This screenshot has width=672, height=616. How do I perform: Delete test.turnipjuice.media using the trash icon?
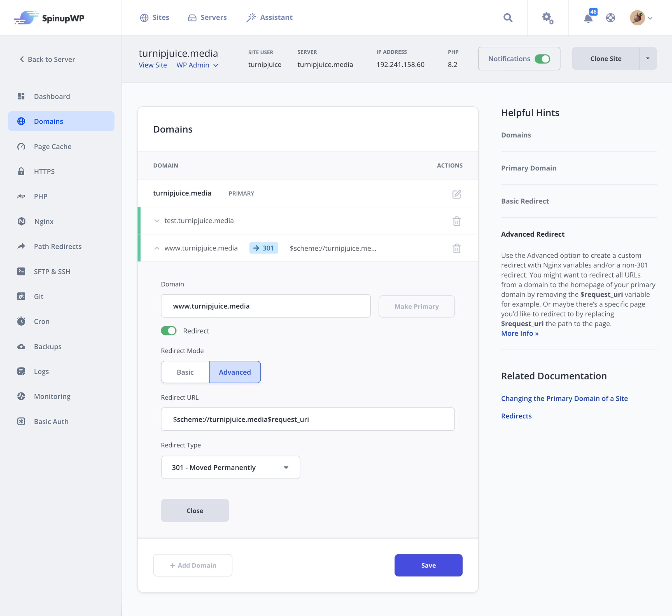[457, 221]
